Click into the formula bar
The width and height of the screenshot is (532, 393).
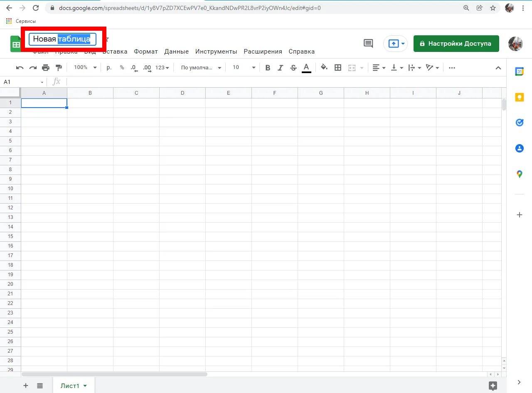(286, 82)
